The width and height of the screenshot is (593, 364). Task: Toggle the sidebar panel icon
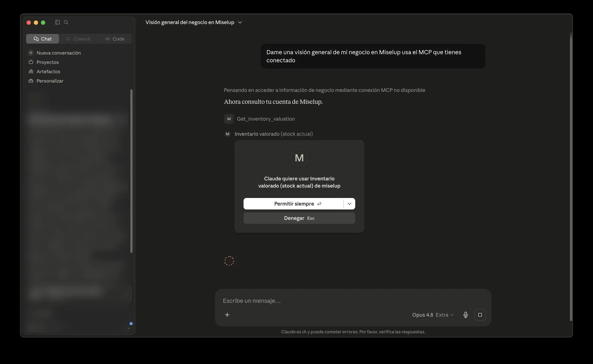pyautogui.click(x=57, y=22)
